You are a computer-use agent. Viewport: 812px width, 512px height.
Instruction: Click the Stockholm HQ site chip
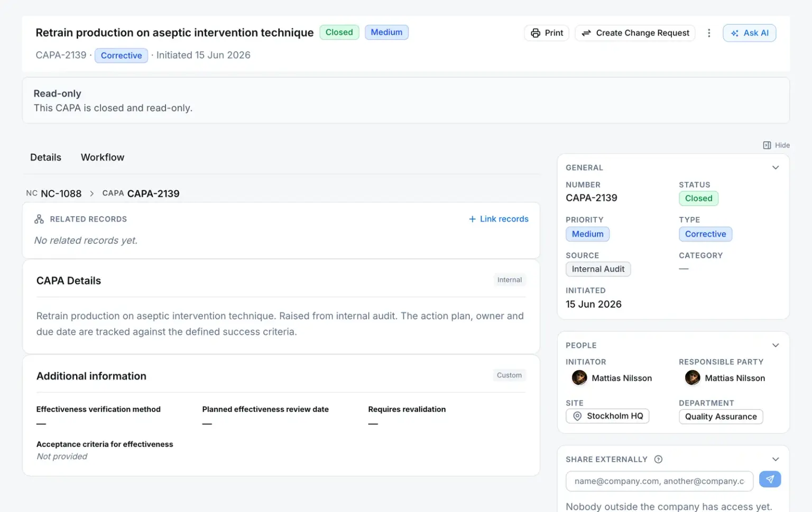coord(607,416)
